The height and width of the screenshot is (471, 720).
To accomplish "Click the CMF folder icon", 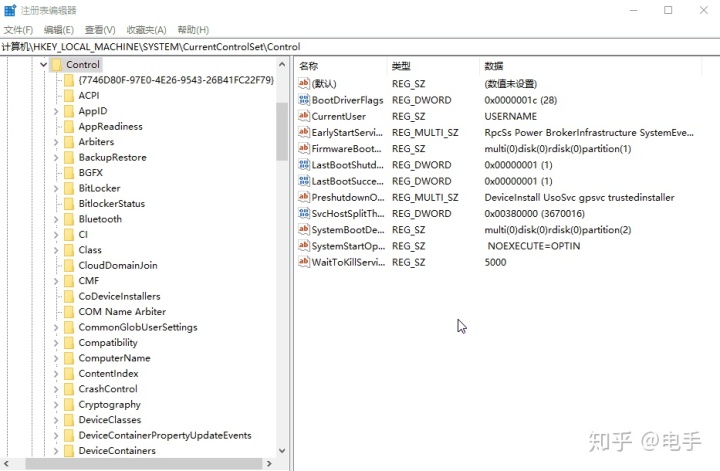I will point(69,280).
